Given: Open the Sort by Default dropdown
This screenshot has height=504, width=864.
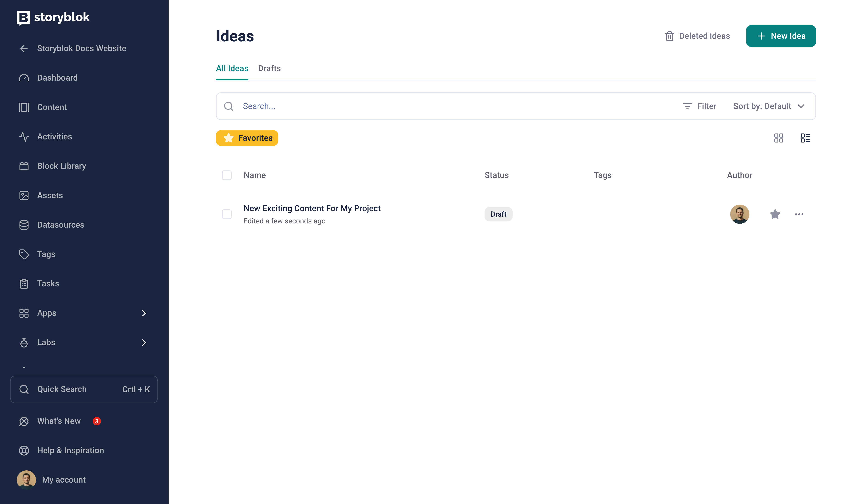Looking at the screenshot, I should [768, 106].
